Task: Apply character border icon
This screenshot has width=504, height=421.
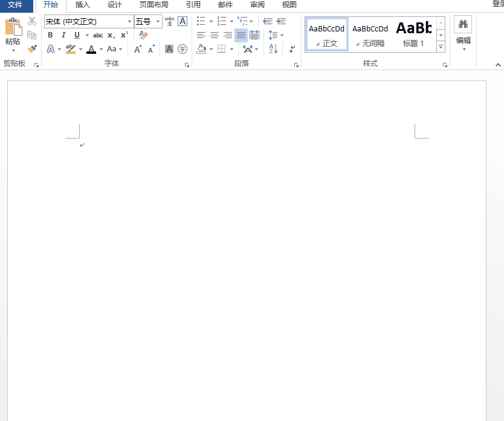Action: [x=183, y=21]
